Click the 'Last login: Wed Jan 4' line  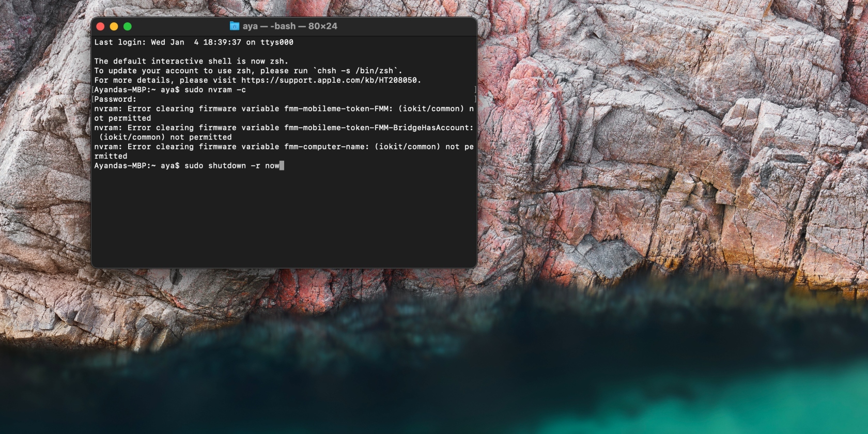[194, 42]
